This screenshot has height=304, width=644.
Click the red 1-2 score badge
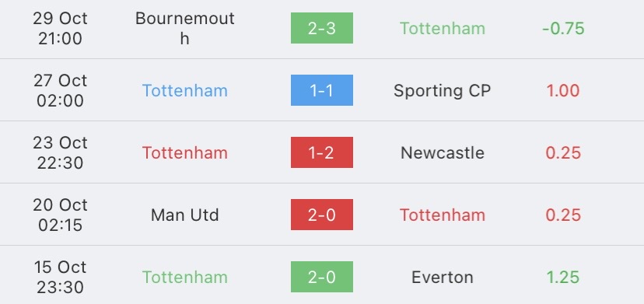tap(321, 152)
